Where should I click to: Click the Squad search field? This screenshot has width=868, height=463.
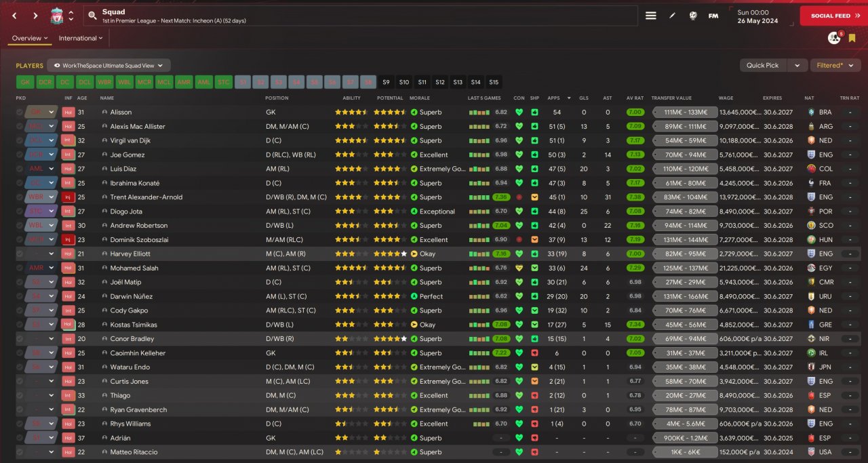(361, 16)
